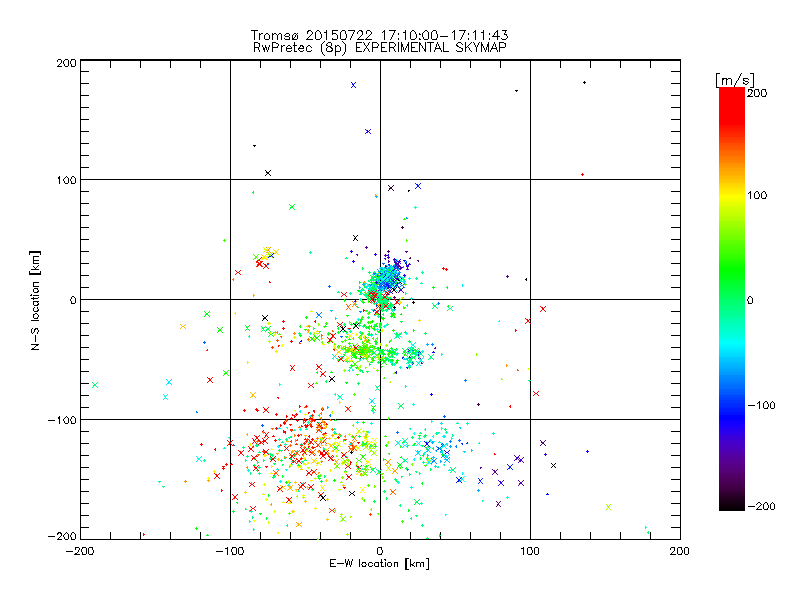Click the subtitle 'RwPretec (8p) EXPERIMENTAL SKYMAP'
The image size is (800, 600).
pyautogui.click(x=380, y=48)
